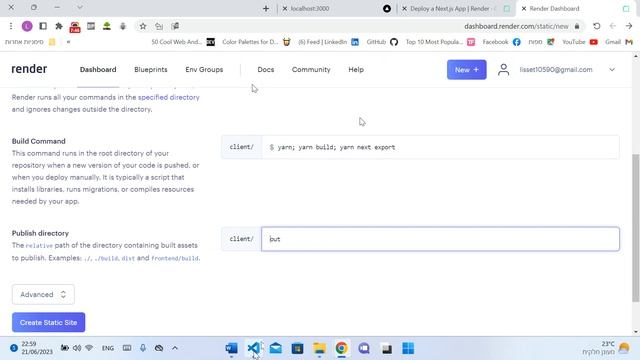Click the ENG language indicator
Screen dimensions: 640x360
click(108, 348)
